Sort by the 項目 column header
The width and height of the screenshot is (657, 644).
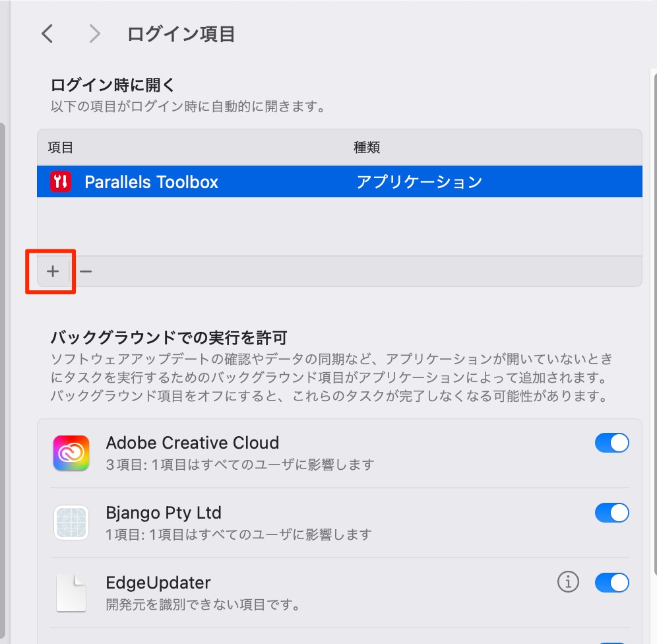pyautogui.click(x=60, y=148)
